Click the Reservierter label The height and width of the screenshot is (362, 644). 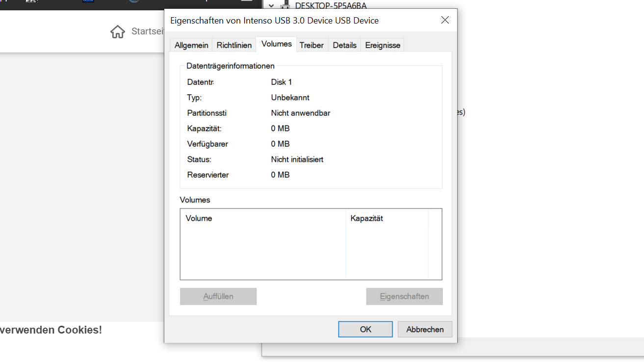click(x=208, y=175)
